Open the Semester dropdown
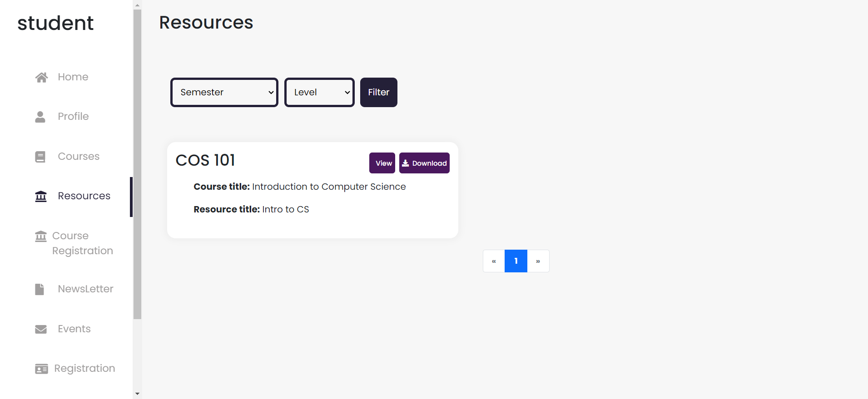 224,92
